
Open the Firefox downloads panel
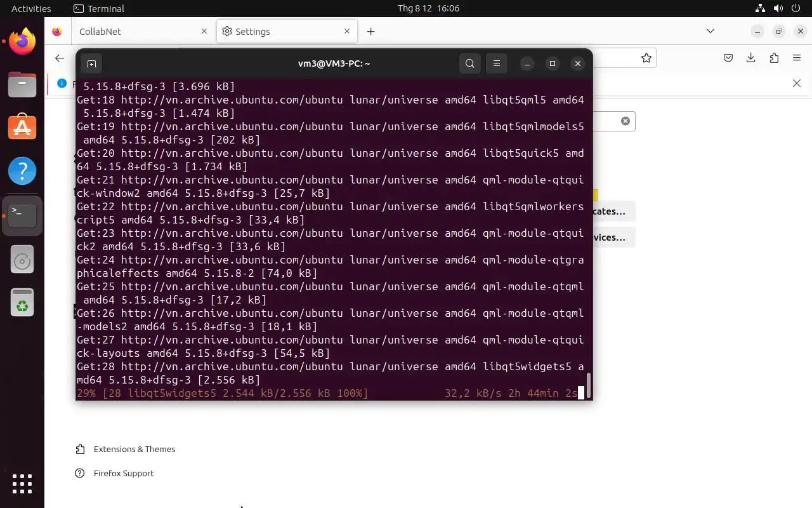pyautogui.click(x=751, y=58)
